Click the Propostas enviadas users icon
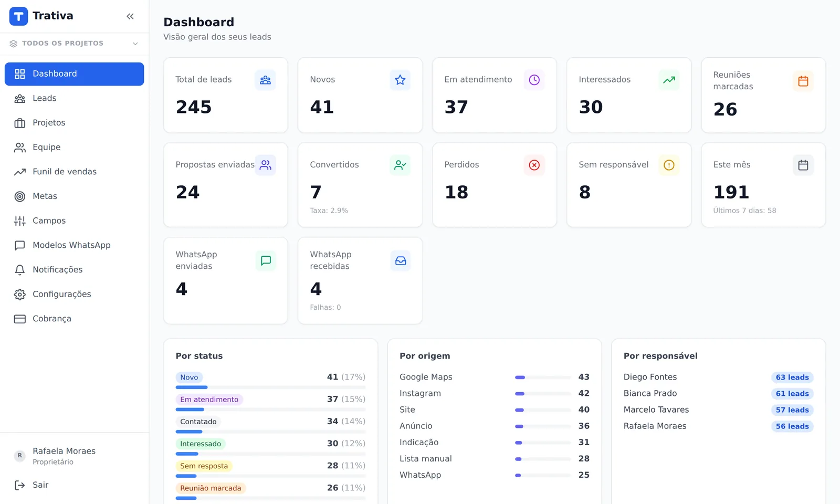The height and width of the screenshot is (504, 840). point(266,165)
